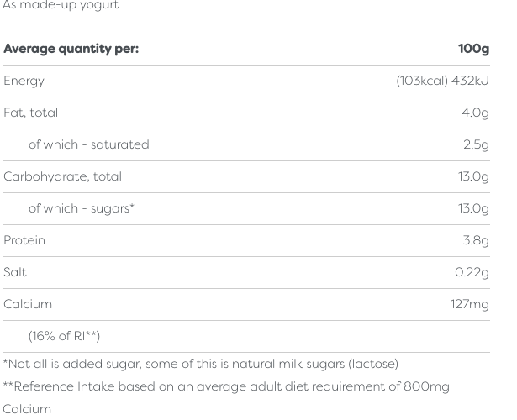Click the Protein row label
This screenshot has height=420, width=517.
pyautogui.click(x=24, y=240)
